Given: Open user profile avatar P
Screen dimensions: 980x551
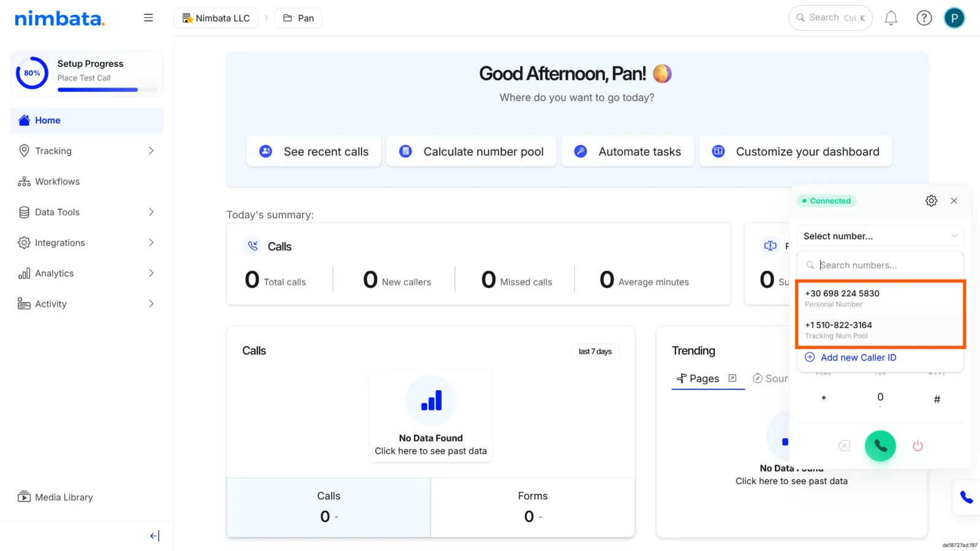Looking at the screenshot, I should point(954,18).
